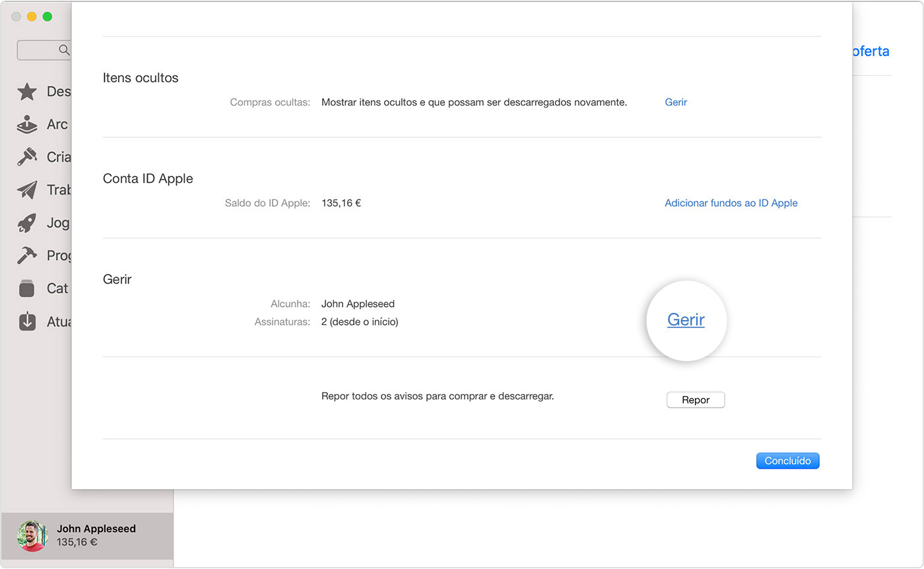
Task: Click the Repor button
Action: 696,400
